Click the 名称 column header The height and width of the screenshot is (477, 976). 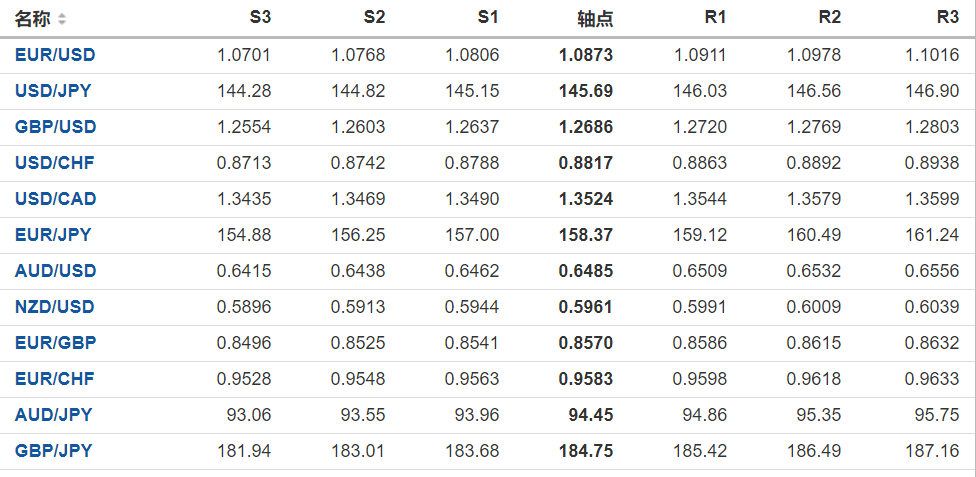point(32,19)
